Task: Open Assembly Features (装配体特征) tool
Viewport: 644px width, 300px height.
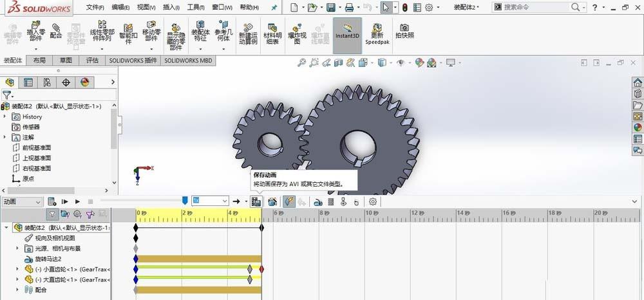Action: pyautogui.click(x=200, y=32)
